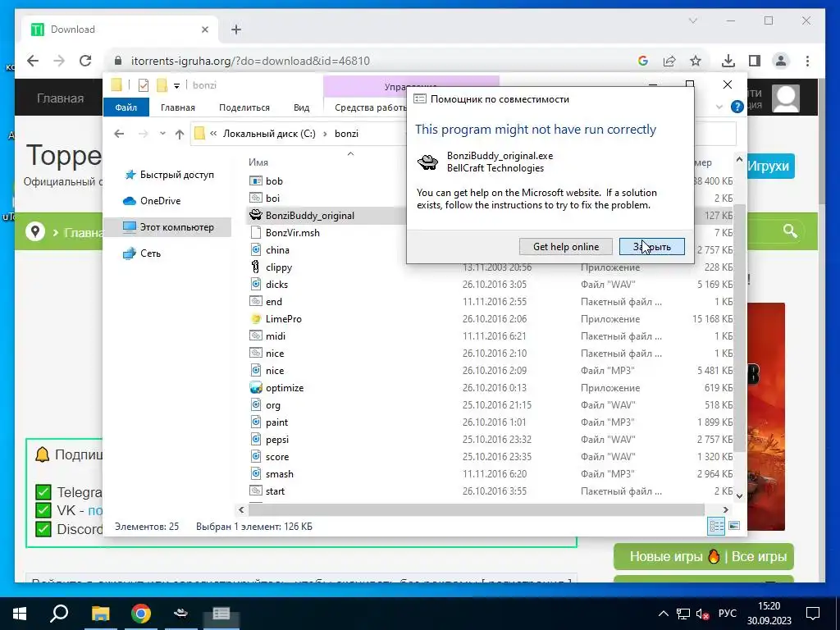Image resolution: width=840 pixels, height=630 pixels.
Task: Select OneDrive in navigation pane
Action: pyautogui.click(x=160, y=201)
